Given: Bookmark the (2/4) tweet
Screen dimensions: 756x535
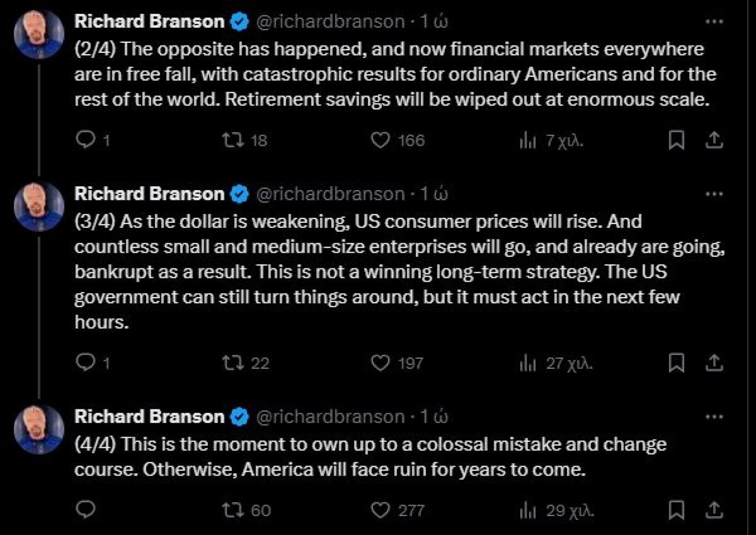Looking at the screenshot, I should pyautogui.click(x=676, y=140).
